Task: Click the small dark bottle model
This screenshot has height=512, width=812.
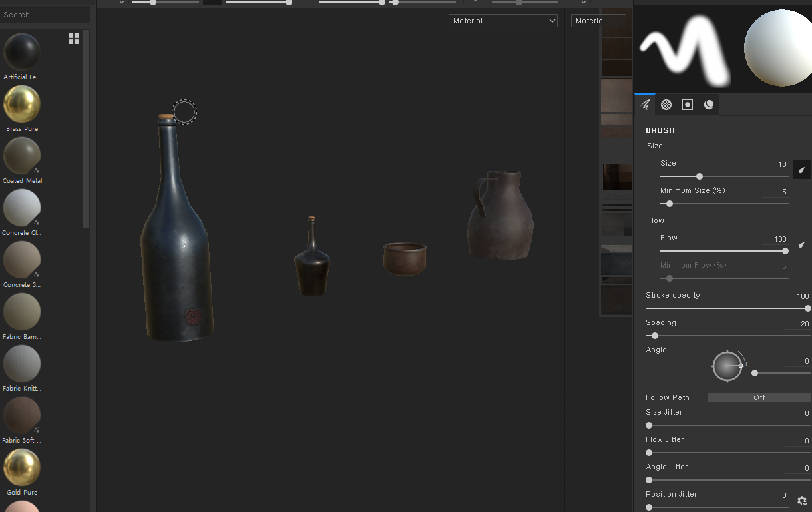Action: tap(311, 257)
